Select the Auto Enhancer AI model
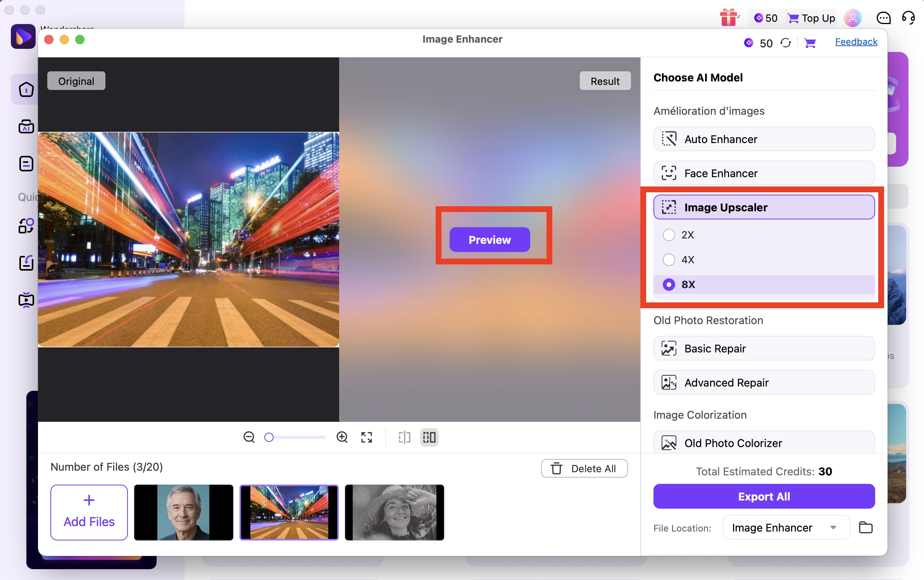Viewport: 924px width, 580px height. 763,139
